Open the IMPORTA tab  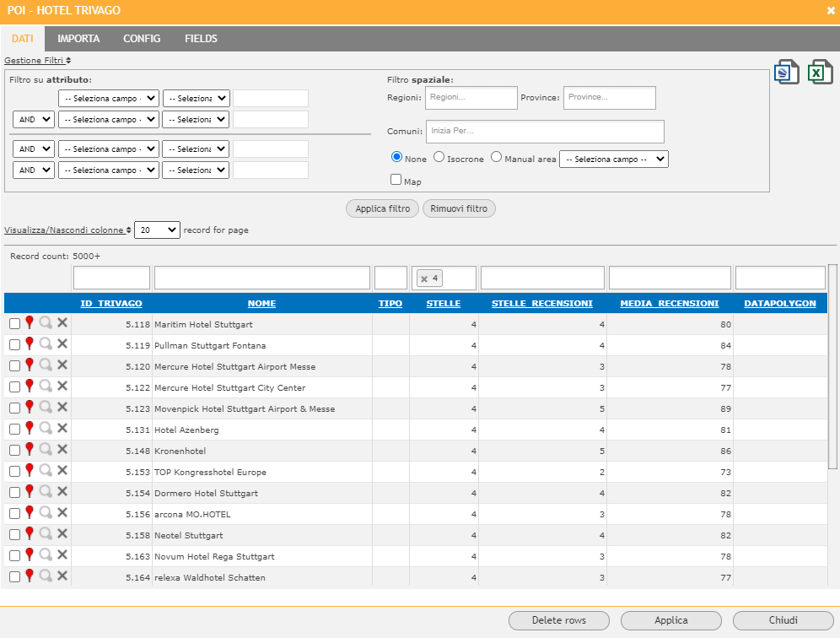click(x=78, y=39)
